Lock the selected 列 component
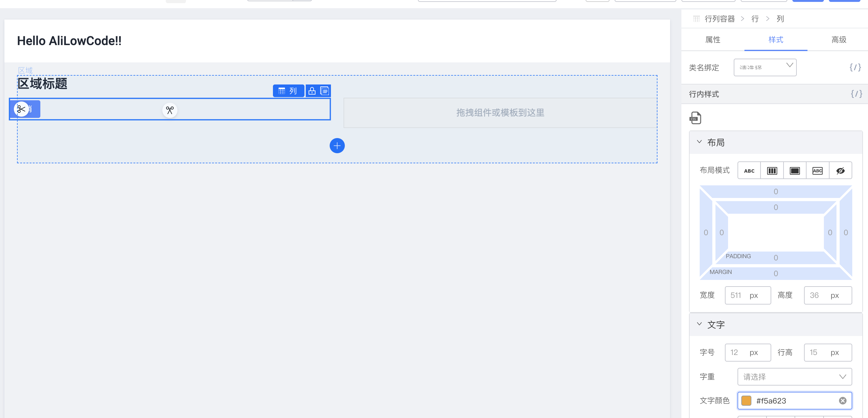868x418 pixels. (312, 91)
